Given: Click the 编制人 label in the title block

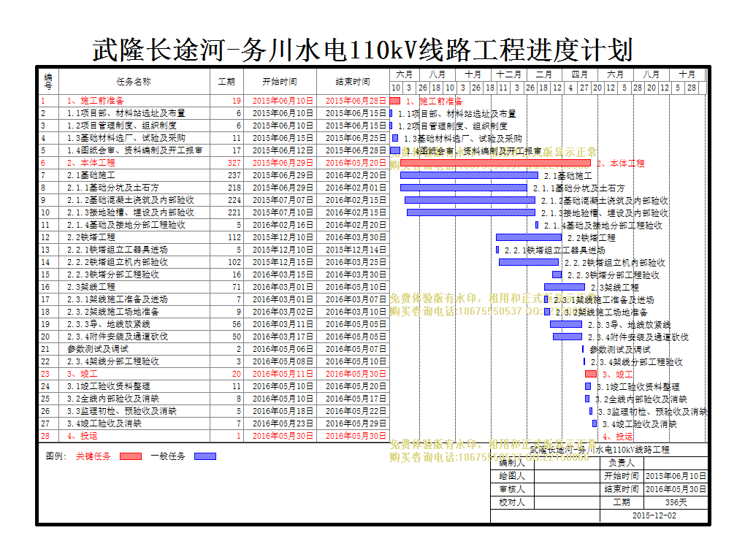Looking at the screenshot, I should [x=512, y=463].
